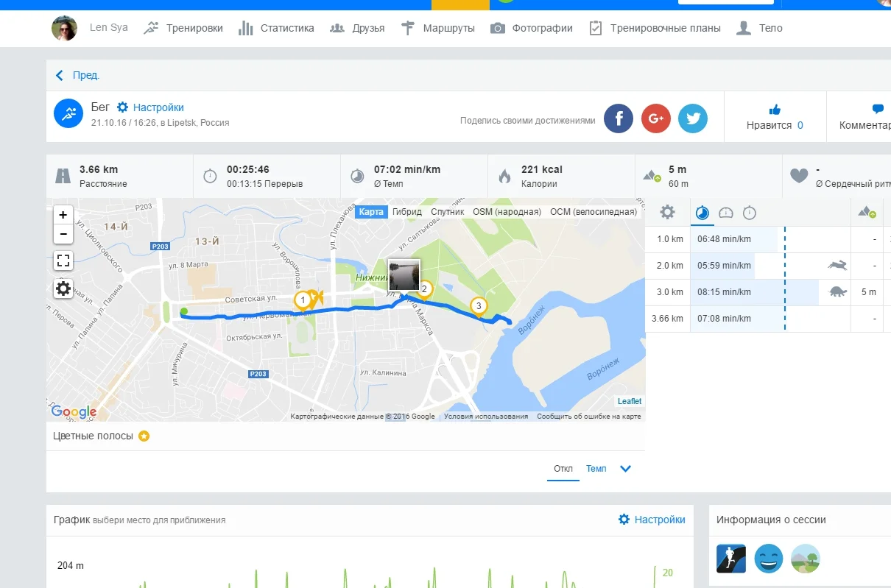Share the run on Facebook
Image resolution: width=891 pixels, height=588 pixels.
point(619,118)
